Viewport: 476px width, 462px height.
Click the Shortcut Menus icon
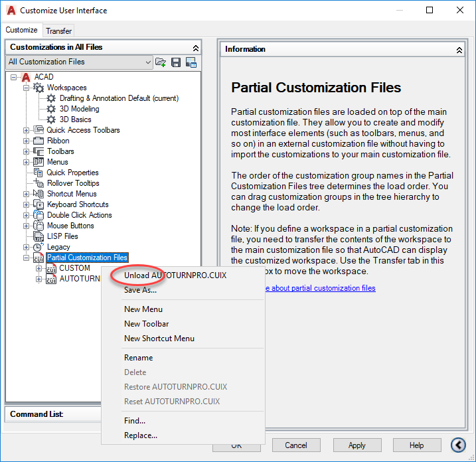pos(39,194)
